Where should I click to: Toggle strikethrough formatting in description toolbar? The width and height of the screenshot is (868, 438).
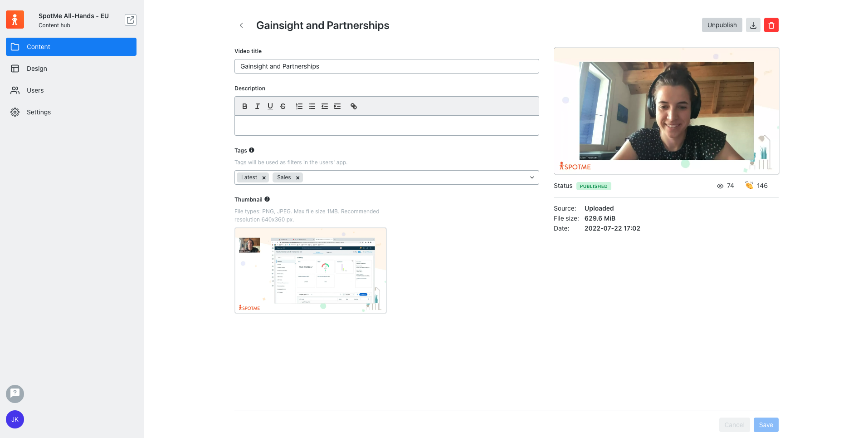tap(283, 106)
